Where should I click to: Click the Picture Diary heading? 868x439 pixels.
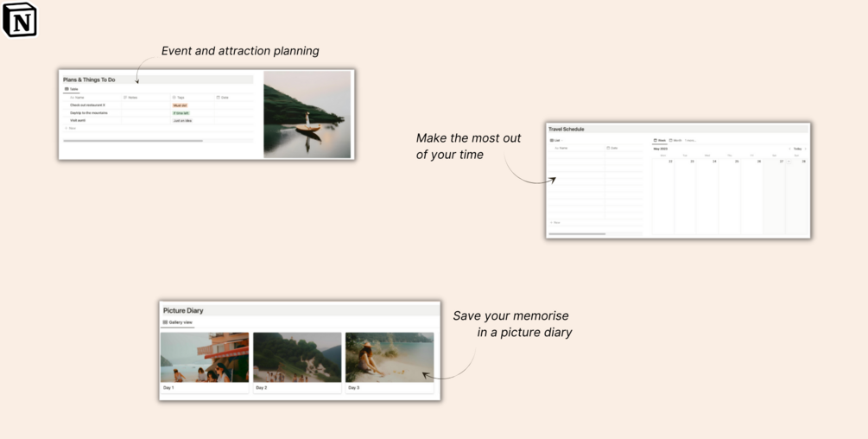[183, 310]
